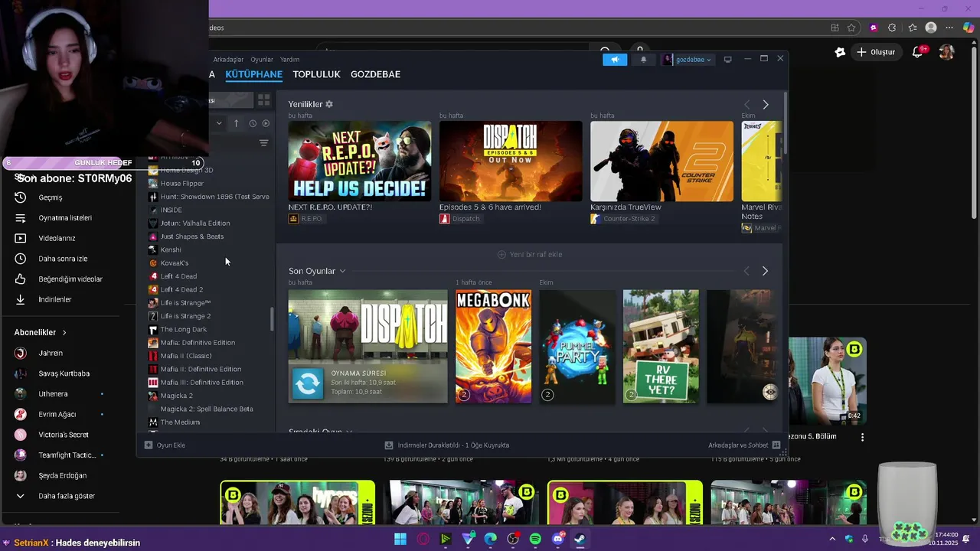
Task: Open the NEXT R.E.P.O. UPDATE news thumbnail
Action: [360, 161]
